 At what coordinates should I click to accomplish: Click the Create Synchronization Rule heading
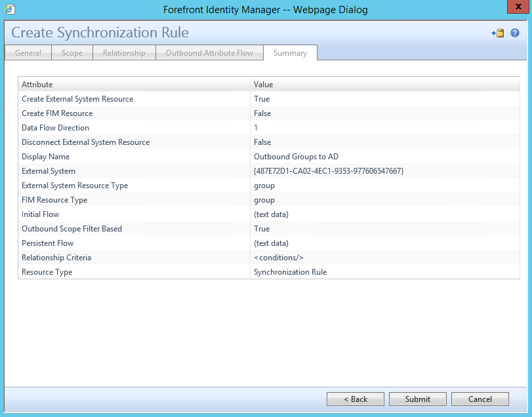coord(100,33)
